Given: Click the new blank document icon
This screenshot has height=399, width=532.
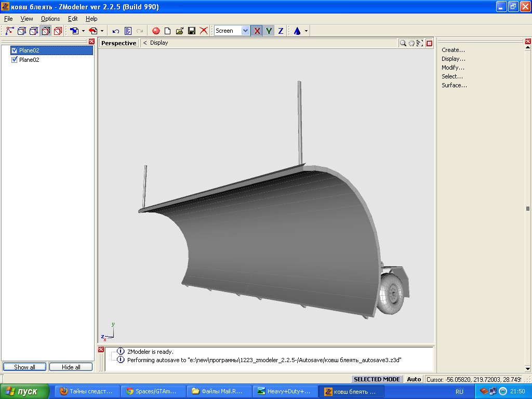Looking at the screenshot, I should click(x=168, y=31).
